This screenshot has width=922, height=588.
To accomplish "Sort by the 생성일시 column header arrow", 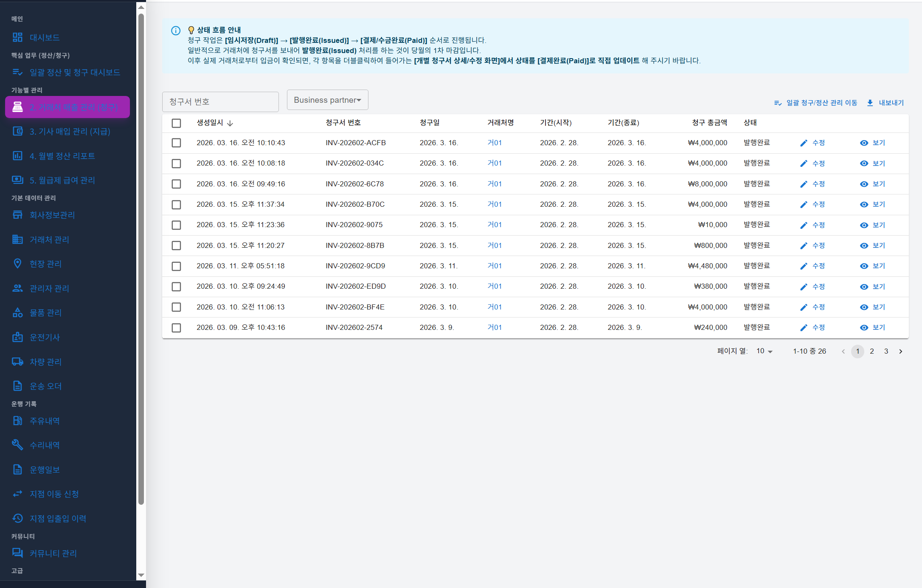I will [x=230, y=123].
